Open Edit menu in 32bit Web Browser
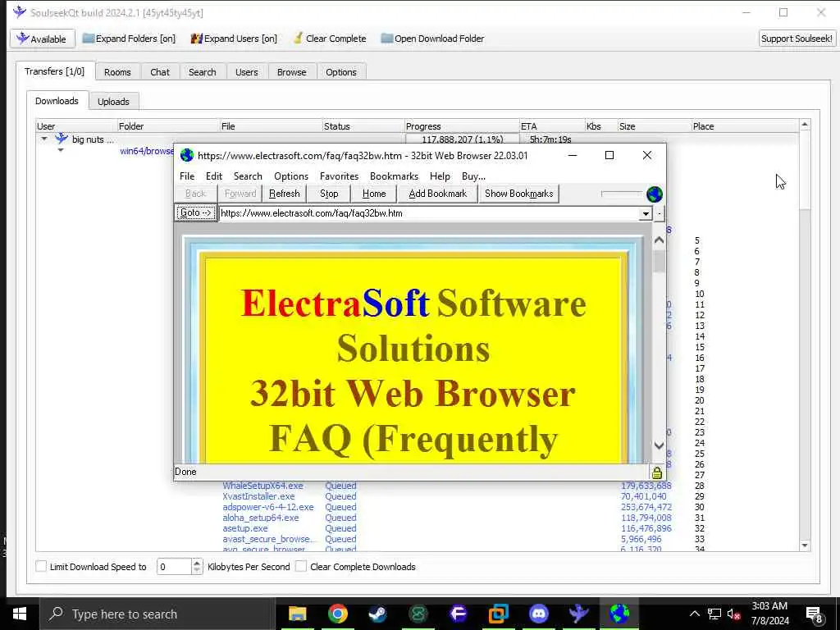This screenshot has height=630, width=840. 214,176
